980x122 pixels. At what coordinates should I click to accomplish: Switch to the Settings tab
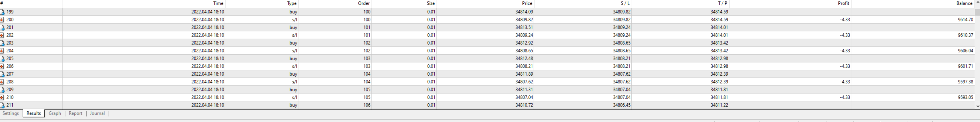[11, 113]
